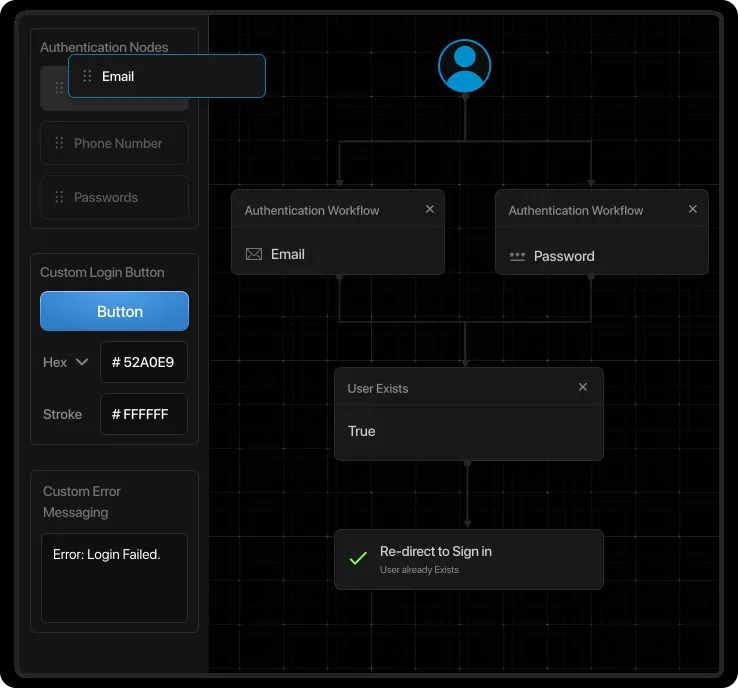Click the drag handle beside Phone Number
Viewport: 738px width, 688px height.
(59, 143)
